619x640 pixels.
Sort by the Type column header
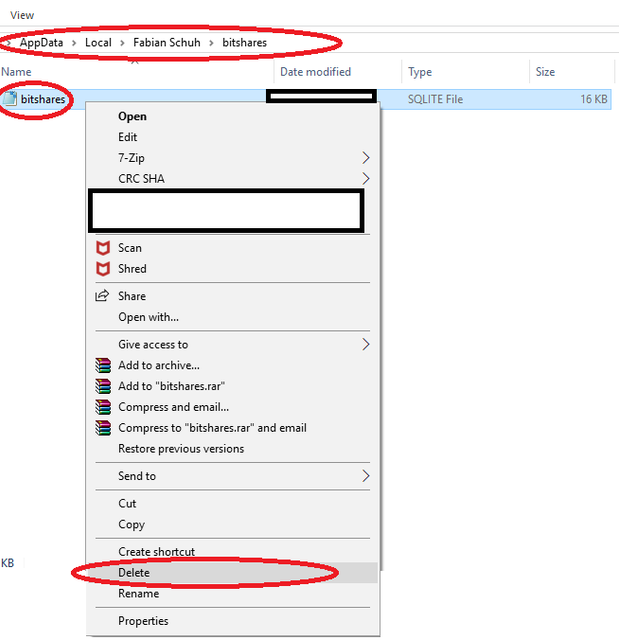(x=420, y=72)
